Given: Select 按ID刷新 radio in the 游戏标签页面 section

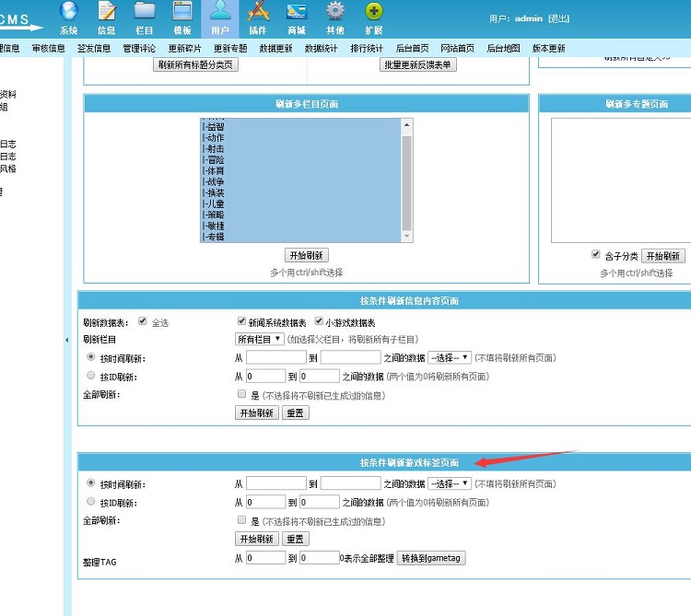Looking at the screenshot, I should click(91, 501).
